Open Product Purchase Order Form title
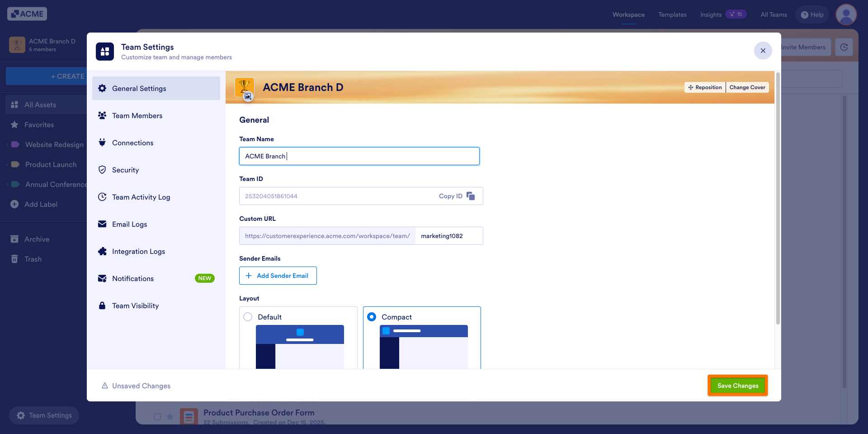Viewport: 868px width, 434px height. point(259,412)
